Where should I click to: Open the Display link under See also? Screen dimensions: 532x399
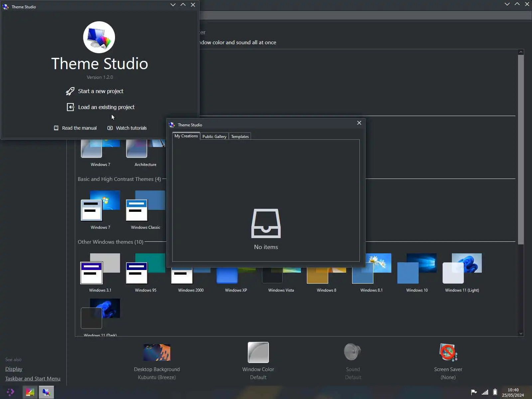point(14,369)
